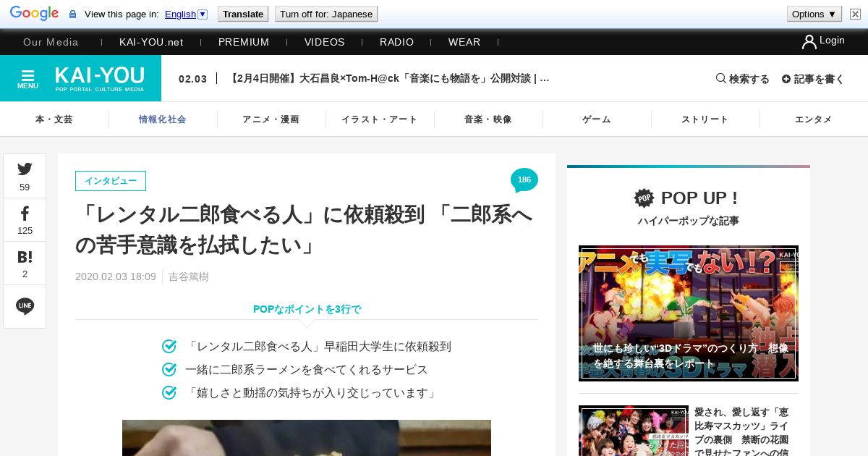Click the English language link
The image size is (868, 456).
pyautogui.click(x=180, y=14)
